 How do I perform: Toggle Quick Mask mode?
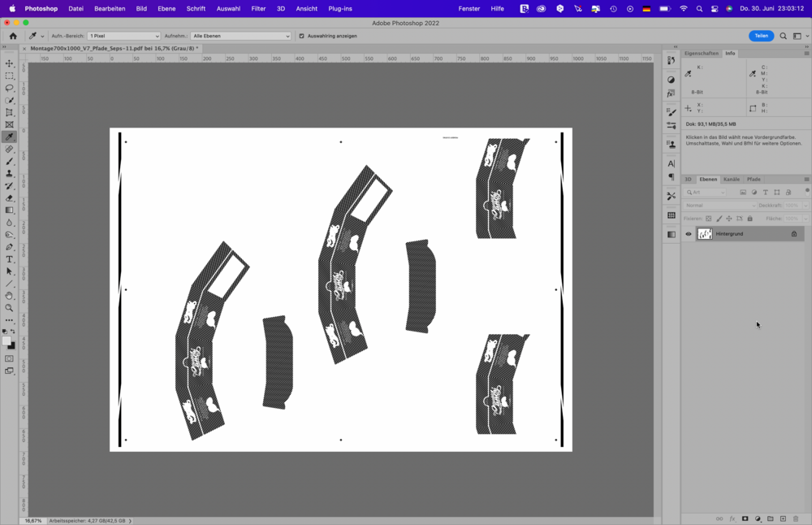point(9,358)
